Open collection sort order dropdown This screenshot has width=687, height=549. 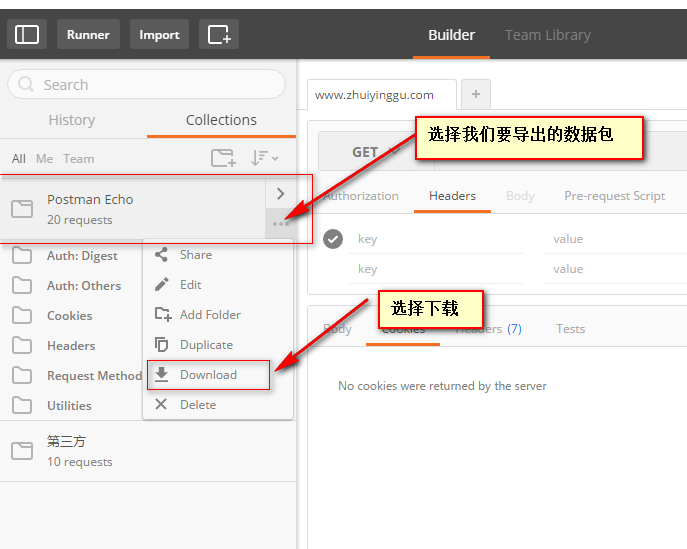point(265,158)
